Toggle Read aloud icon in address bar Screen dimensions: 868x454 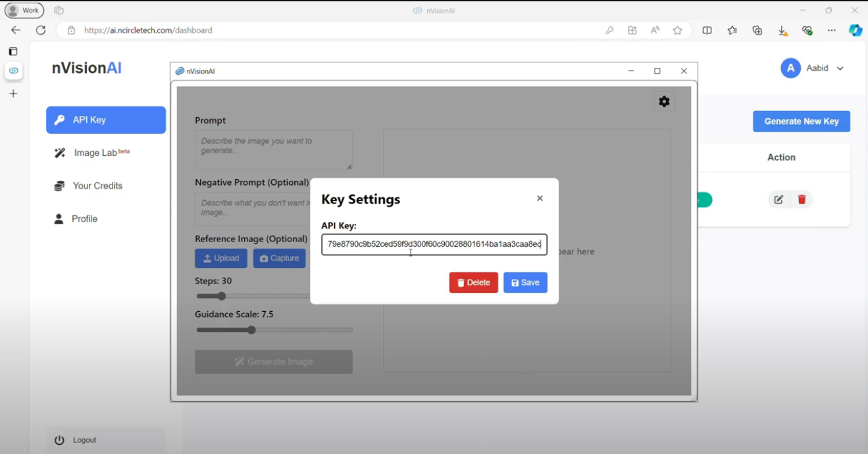(655, 30)
